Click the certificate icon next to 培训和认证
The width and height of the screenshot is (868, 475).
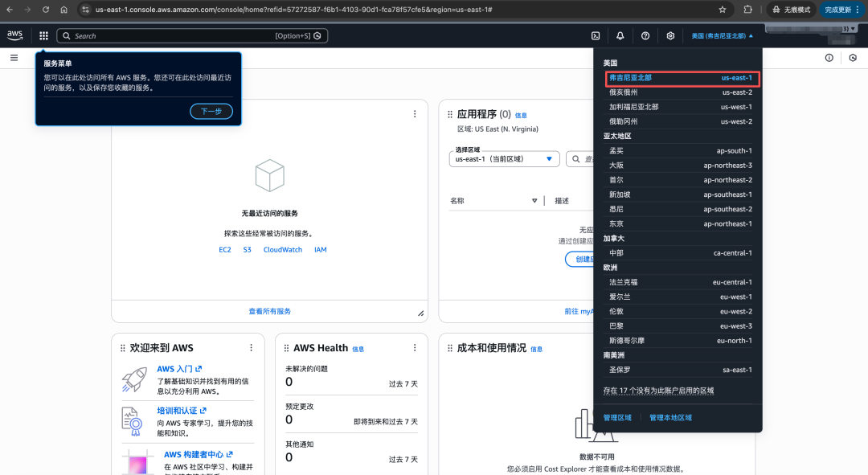(133, 421)
